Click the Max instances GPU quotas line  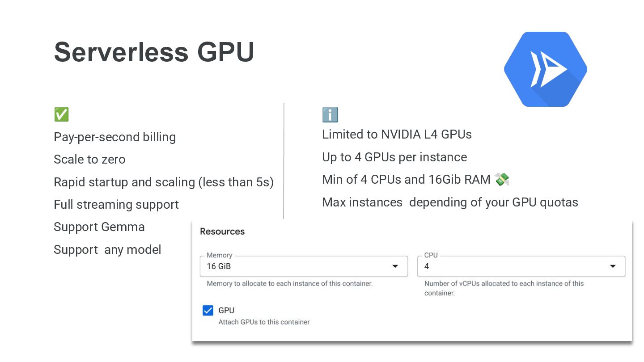450,202
